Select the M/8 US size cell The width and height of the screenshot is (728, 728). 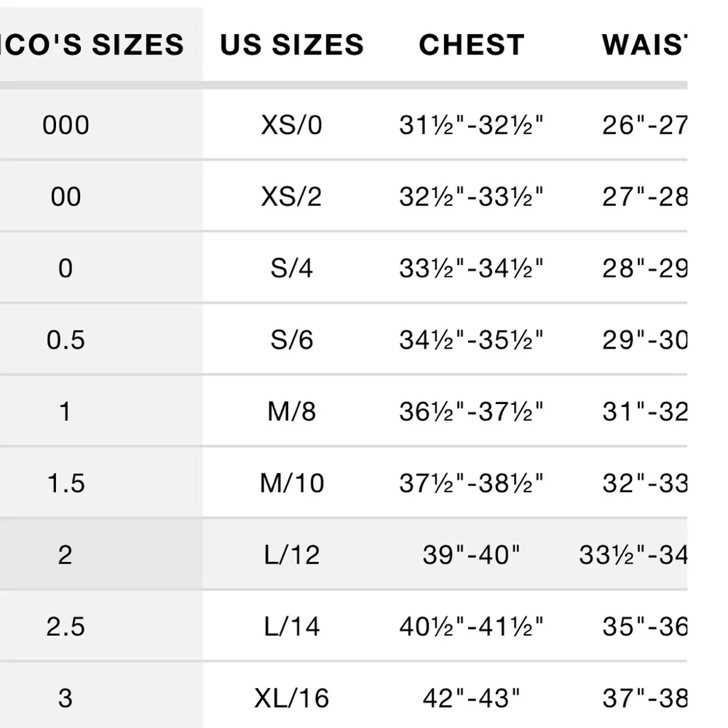pyautogui.click(x=291, y=411)
